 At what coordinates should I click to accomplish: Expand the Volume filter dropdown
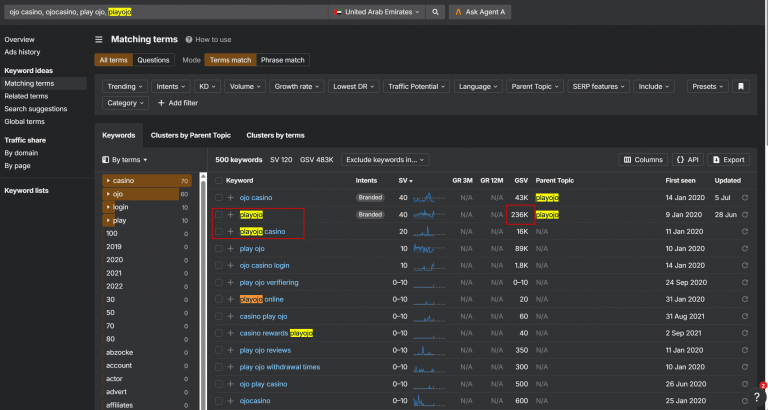point(245,87)
